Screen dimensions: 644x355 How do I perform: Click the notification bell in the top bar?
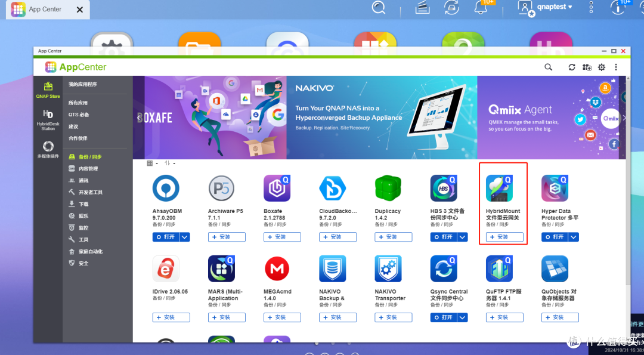click(481, 8)
